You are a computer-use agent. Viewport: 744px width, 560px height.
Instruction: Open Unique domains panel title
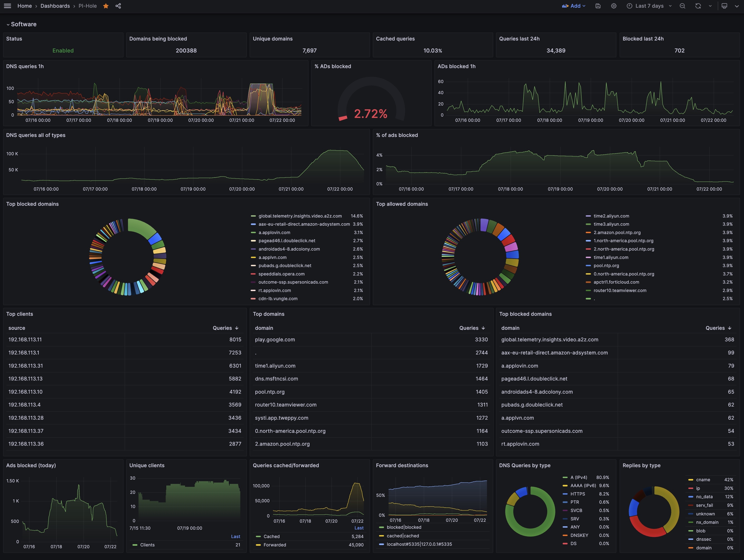[x=273, y=39]
